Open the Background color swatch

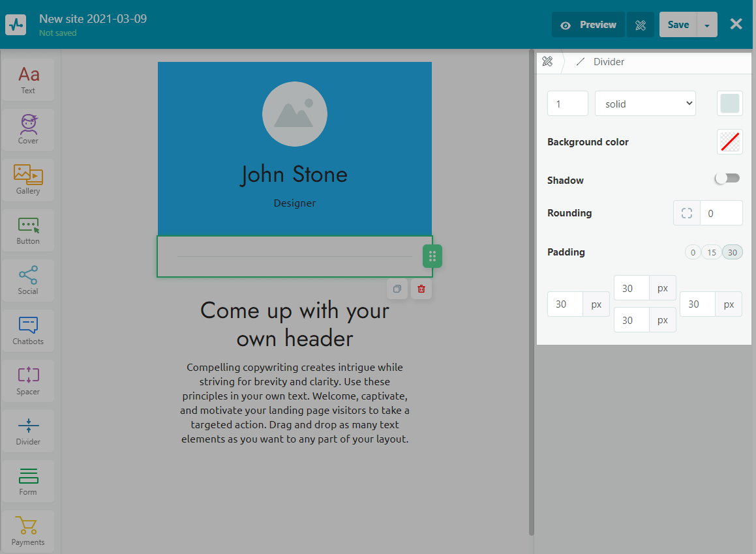coord(729,142)
